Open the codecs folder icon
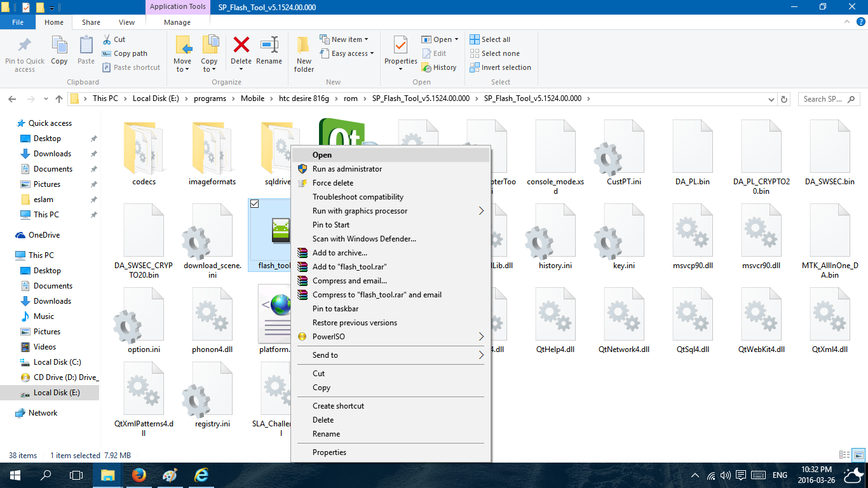Image resolution: width=868 pixels, height=488 pixels. [144, 147]
